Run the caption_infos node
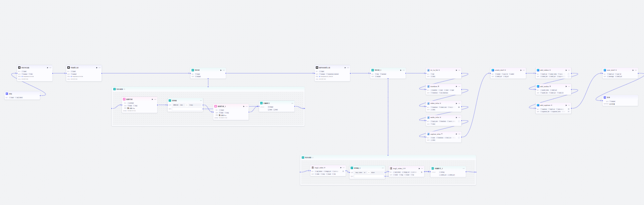Image resolution: width=644 pixels, height=205 pixels. (x=457, y=134)
